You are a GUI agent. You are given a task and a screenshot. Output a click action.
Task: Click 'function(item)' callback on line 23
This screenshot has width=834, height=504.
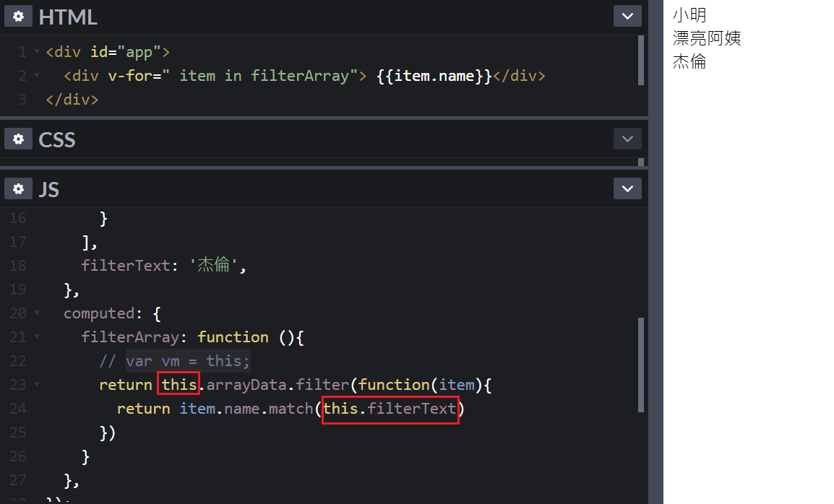[421, 385]
